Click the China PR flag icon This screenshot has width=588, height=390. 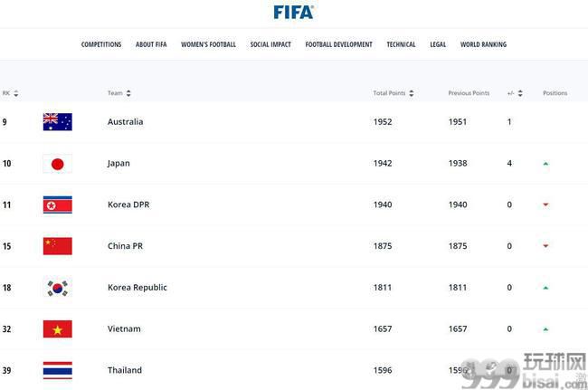(x=57, y=246)
